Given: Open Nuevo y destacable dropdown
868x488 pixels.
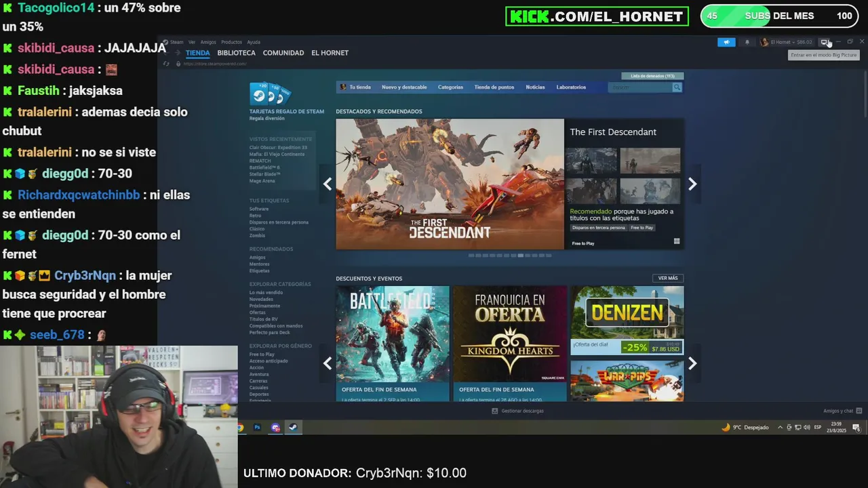Looking at the screenshot, I should pyautogui.click(x=404, y=87).
